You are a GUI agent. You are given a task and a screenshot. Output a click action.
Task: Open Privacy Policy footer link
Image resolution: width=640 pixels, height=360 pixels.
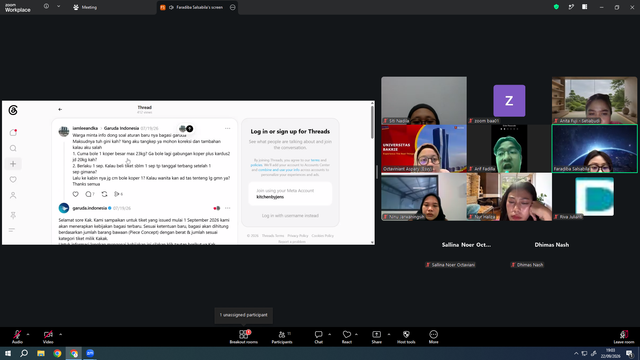click(298, 236)
